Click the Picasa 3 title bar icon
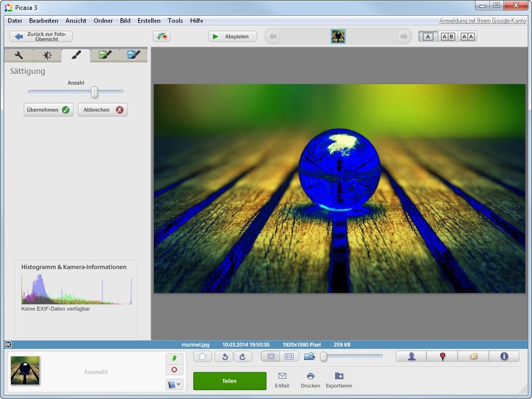Image resolution: width=532 pixels, height=399 pixels. [9, 8]
